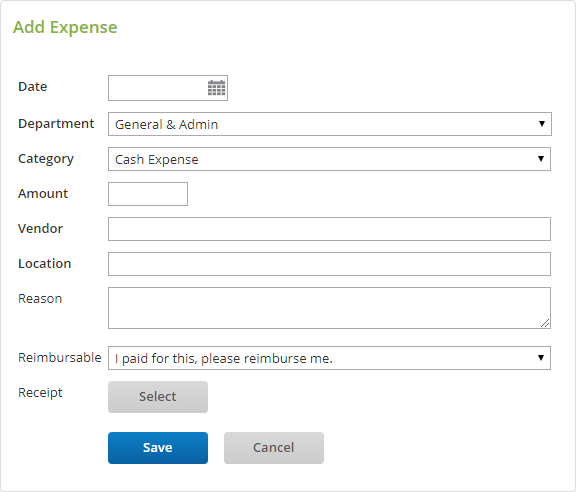Save the new expense

[x=158, y=448]
